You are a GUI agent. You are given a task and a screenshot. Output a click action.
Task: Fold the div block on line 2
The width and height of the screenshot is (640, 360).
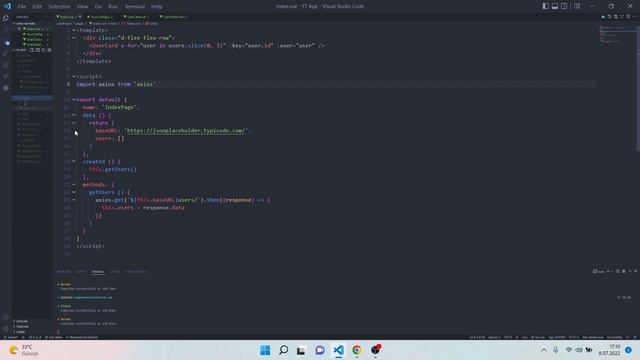click(74, 38)
